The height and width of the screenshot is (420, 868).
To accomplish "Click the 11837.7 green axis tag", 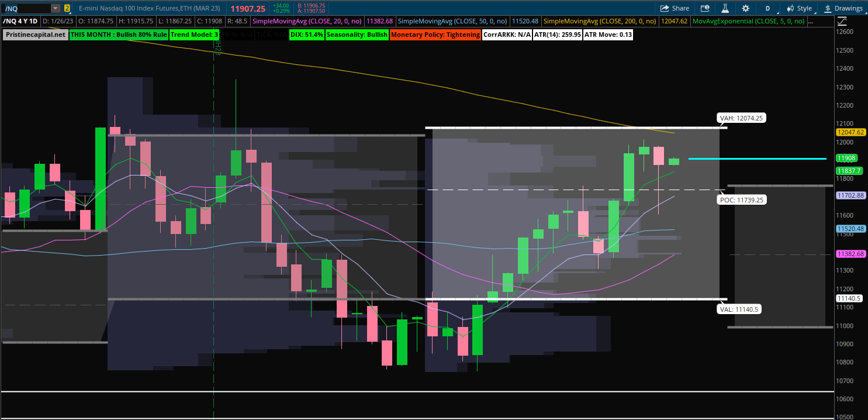I will click(x=849, y=170).
